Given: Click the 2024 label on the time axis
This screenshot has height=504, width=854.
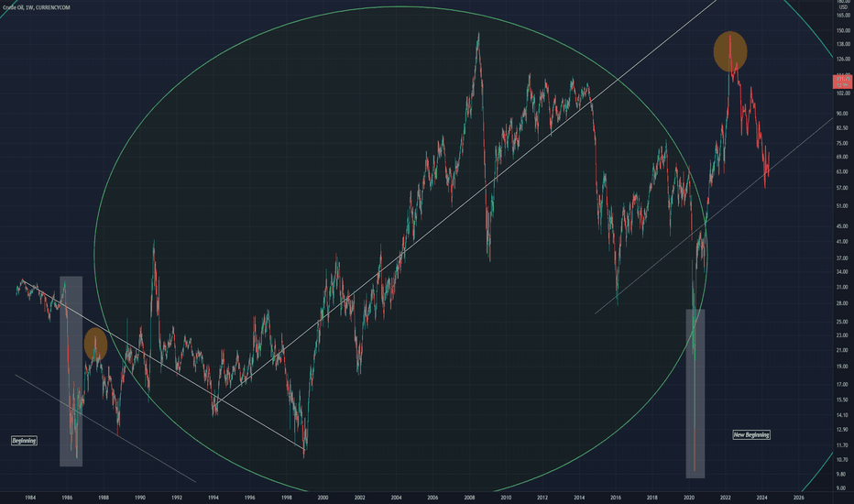Looking at the screenshot, I should 762,498.
